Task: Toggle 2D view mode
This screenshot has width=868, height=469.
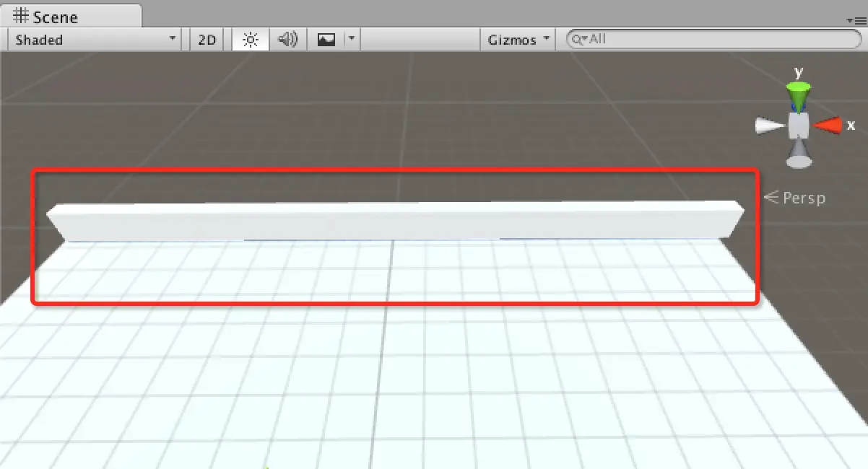Action: click(207, 40)
